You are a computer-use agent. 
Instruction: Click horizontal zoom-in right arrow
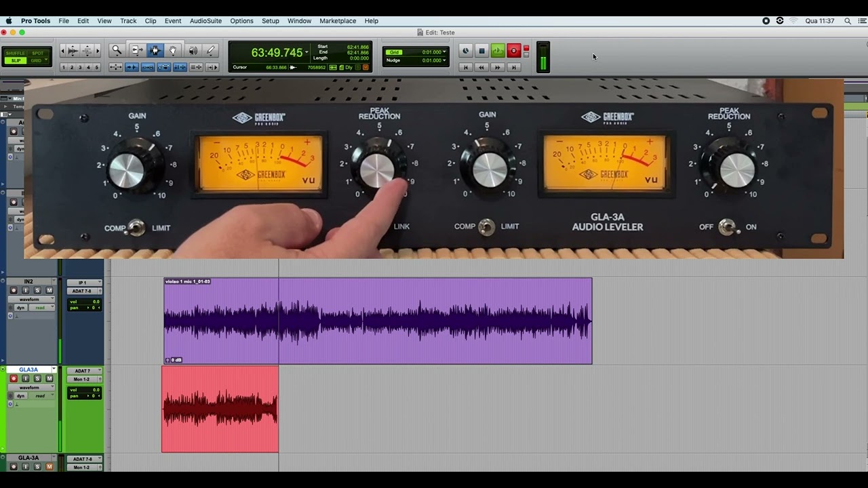[x=98, y=50]
